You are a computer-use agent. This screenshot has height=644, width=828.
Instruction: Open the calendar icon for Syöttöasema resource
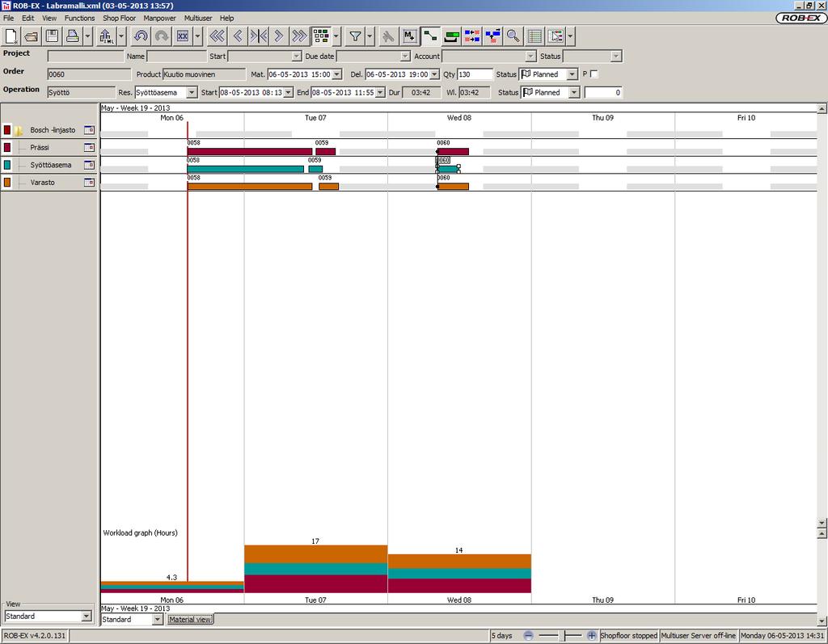click(89, 165)
